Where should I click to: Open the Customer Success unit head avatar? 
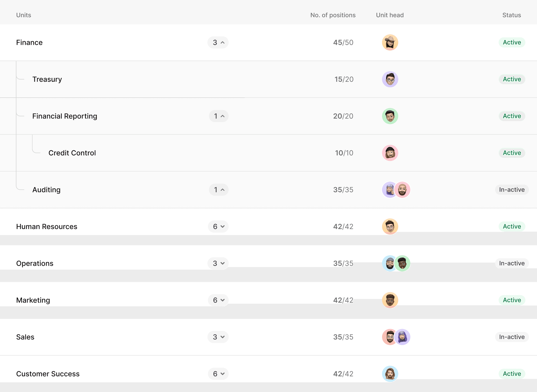[390, 374]
